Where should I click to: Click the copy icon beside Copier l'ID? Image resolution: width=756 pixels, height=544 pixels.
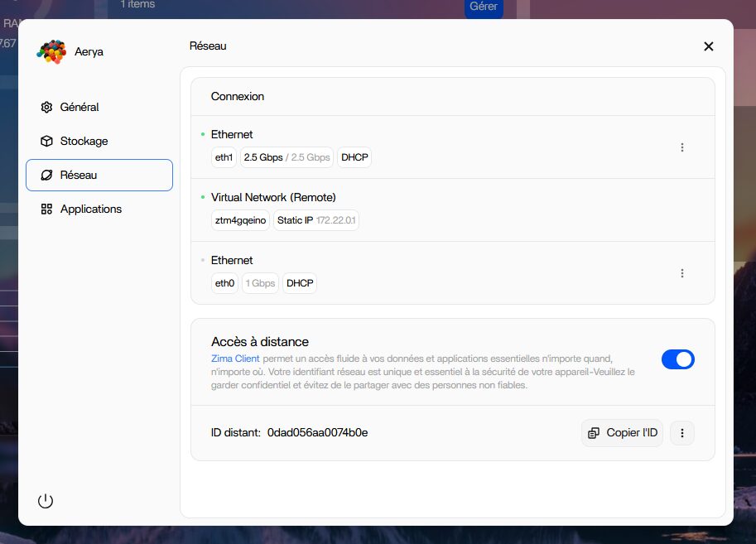point(594,433)
